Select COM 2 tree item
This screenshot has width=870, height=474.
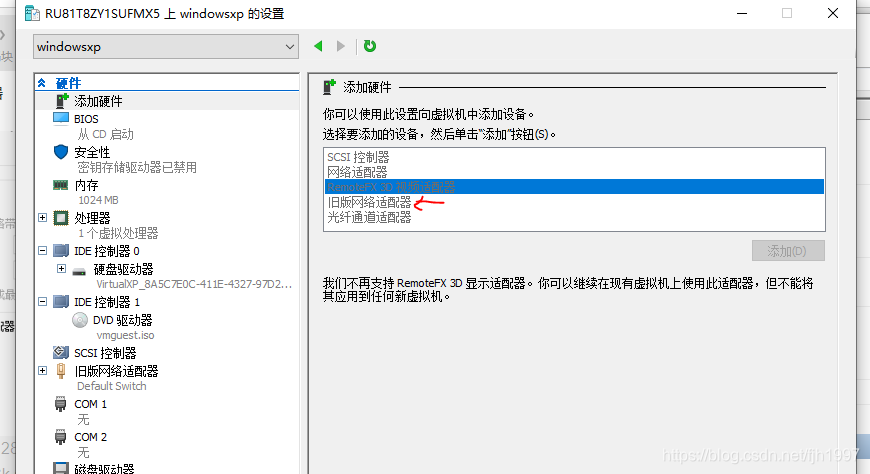coord(90,437)
